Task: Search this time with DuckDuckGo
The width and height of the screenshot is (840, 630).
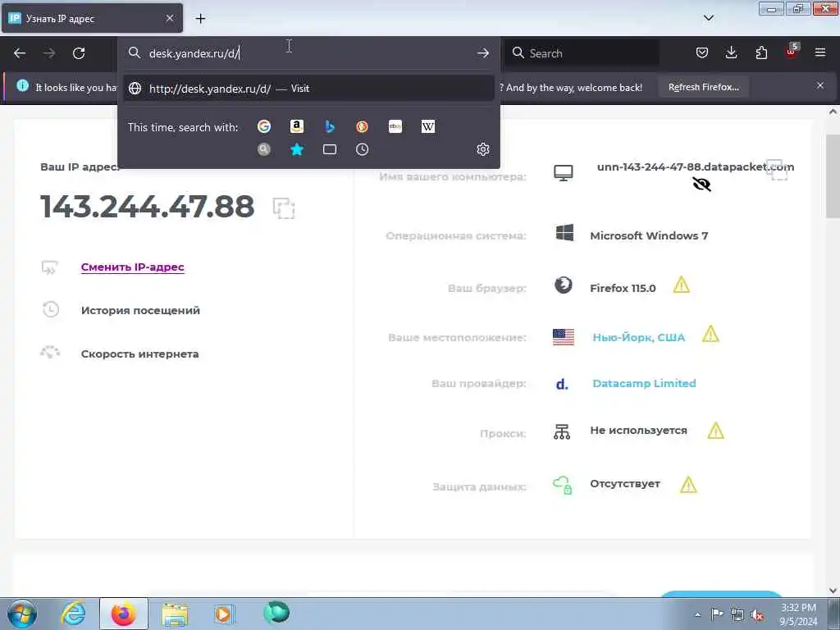Action: point(362,126)
